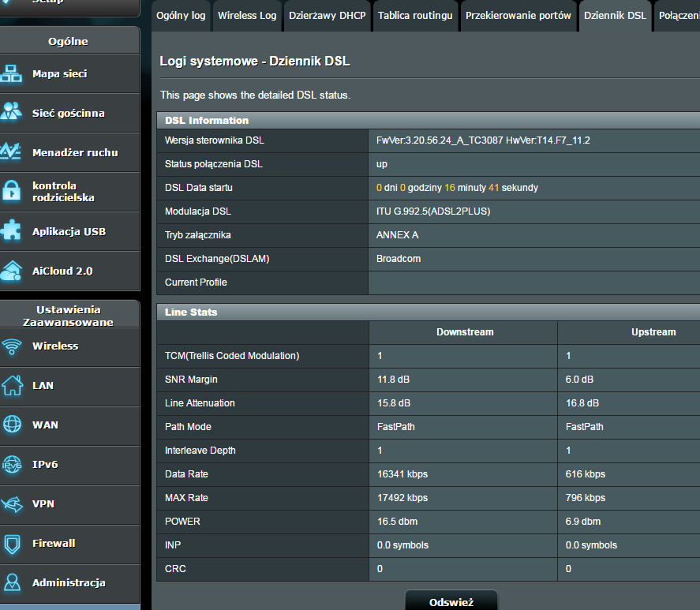This screenshot has height=610, width=700.
Task: Open the Przekierowanie portów tab
Action: [x=518, y=16]
